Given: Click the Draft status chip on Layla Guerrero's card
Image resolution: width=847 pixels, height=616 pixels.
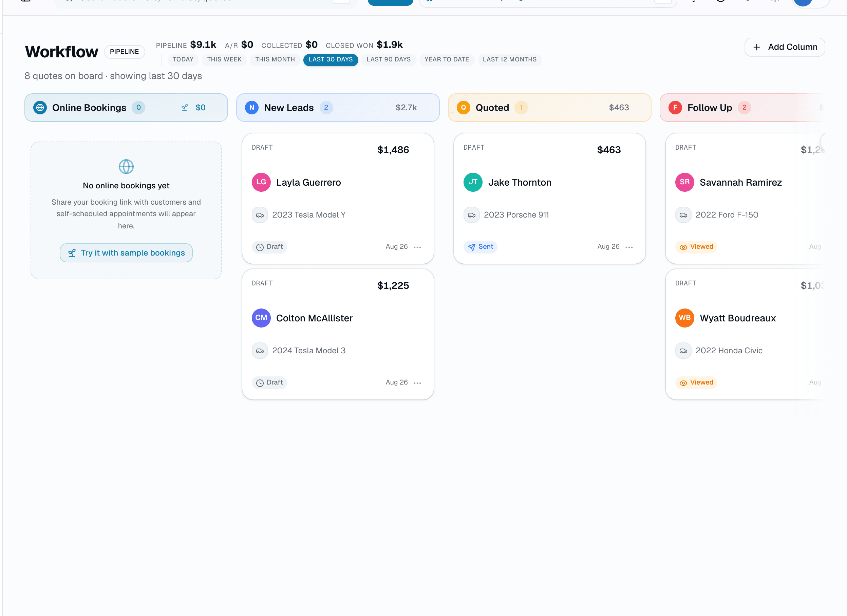Looking at the screenshot, I should pyautogui.click(x=269, y=246).
